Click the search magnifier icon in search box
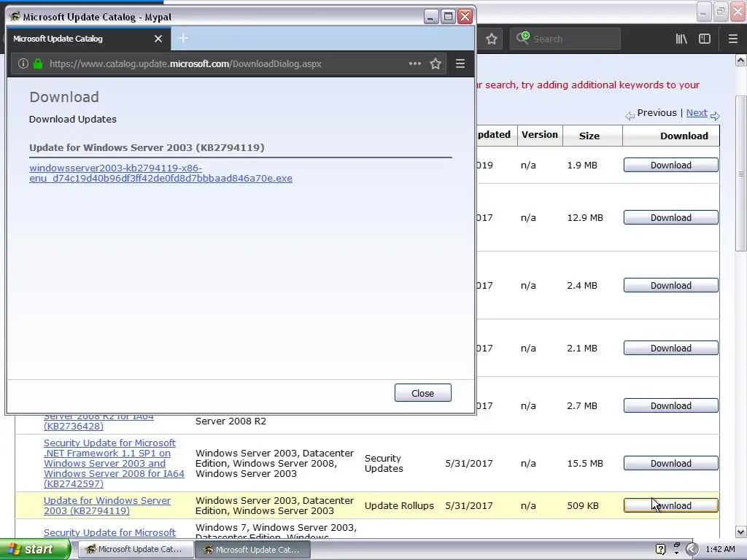The width and height of the screenshot is (747, 560). pos(522,38)
